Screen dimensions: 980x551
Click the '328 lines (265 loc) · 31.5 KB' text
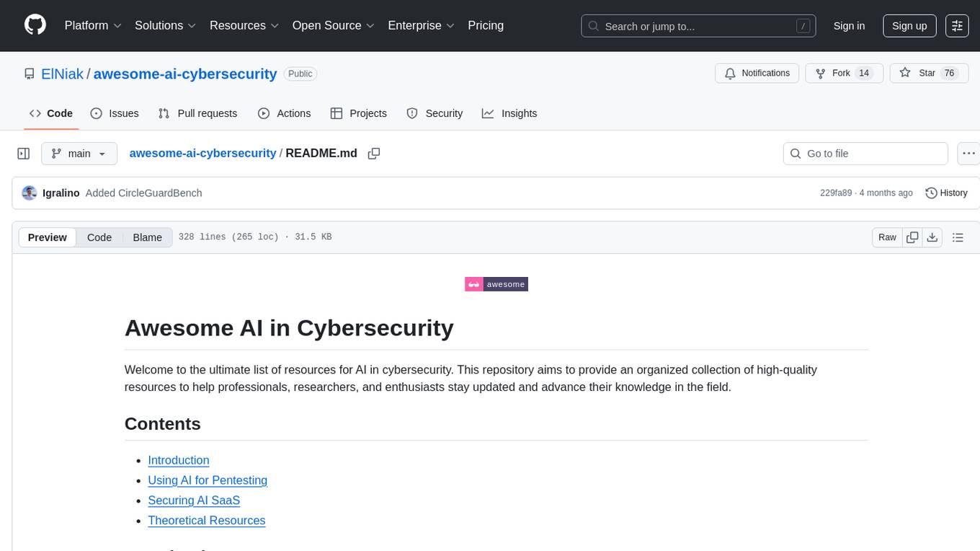coord(255,237)
